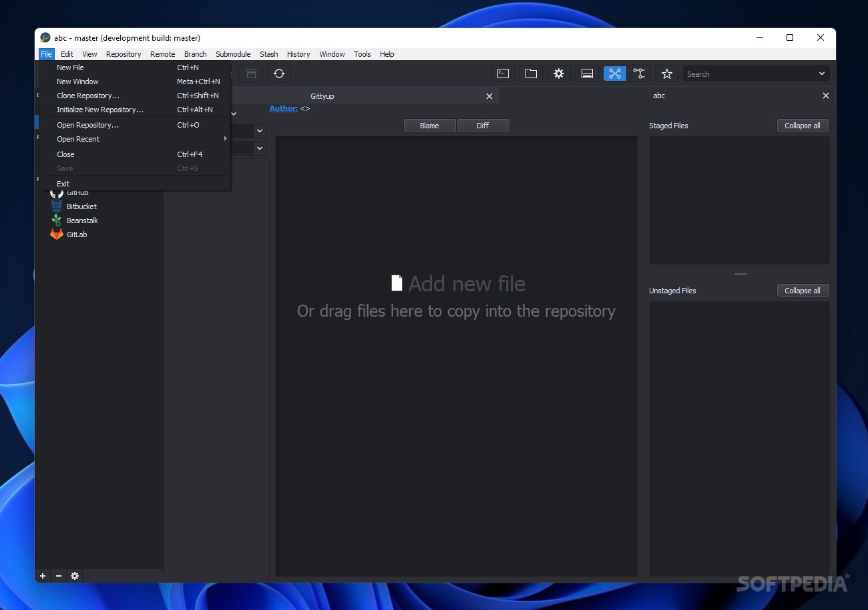The image size is (868, 610).
Task: Select Clone Repository... from the menu
Action: 135,96
